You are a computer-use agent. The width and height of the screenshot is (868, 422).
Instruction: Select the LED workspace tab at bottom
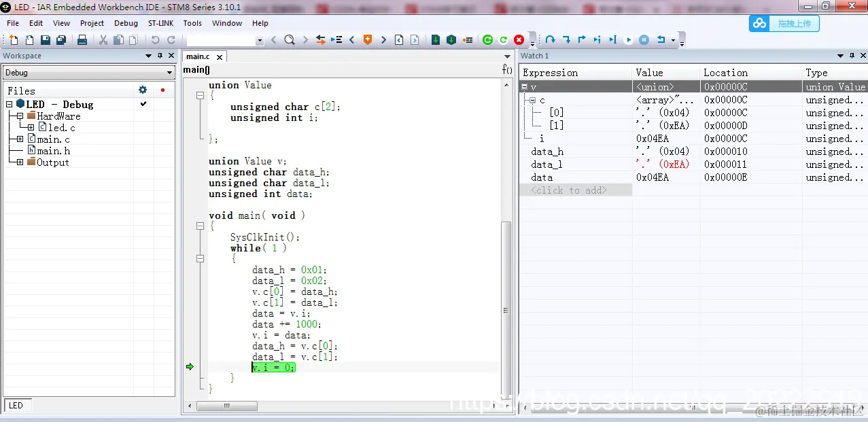click(16, 406)
